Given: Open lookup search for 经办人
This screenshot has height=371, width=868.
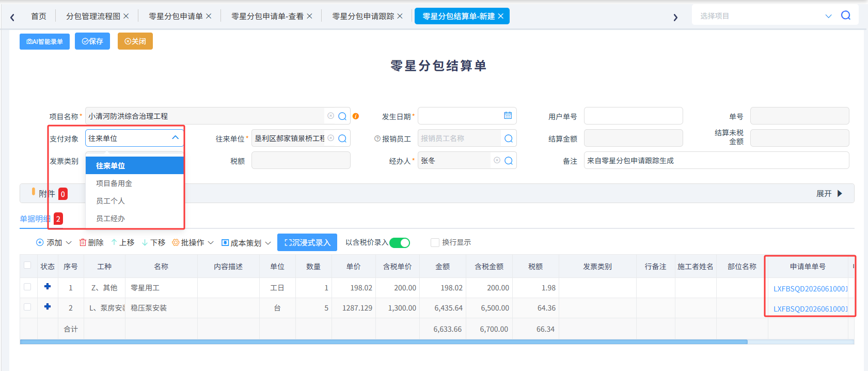Looking at the screenshot, I should coord(509,161).
